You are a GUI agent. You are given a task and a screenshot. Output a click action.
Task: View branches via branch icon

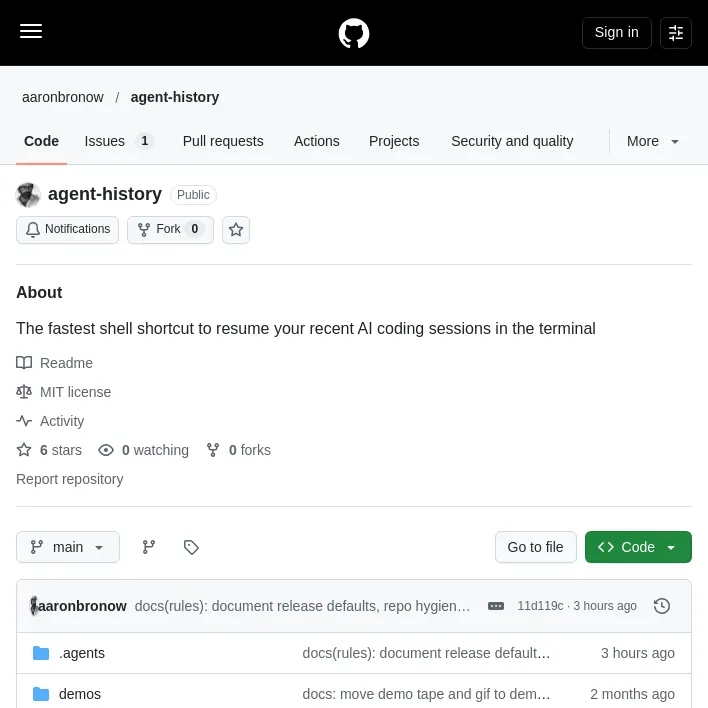[149, 547]
